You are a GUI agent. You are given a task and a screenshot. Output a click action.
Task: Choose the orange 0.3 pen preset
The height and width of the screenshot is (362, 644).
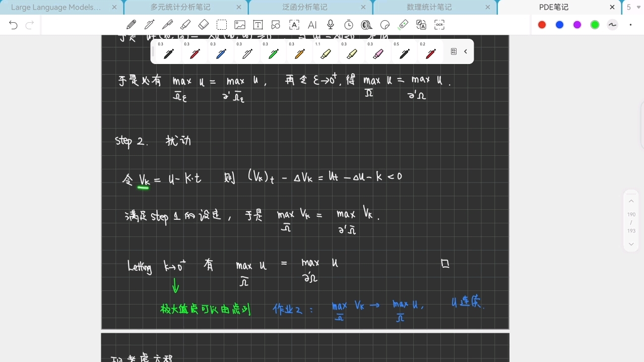tap(299, 52)
